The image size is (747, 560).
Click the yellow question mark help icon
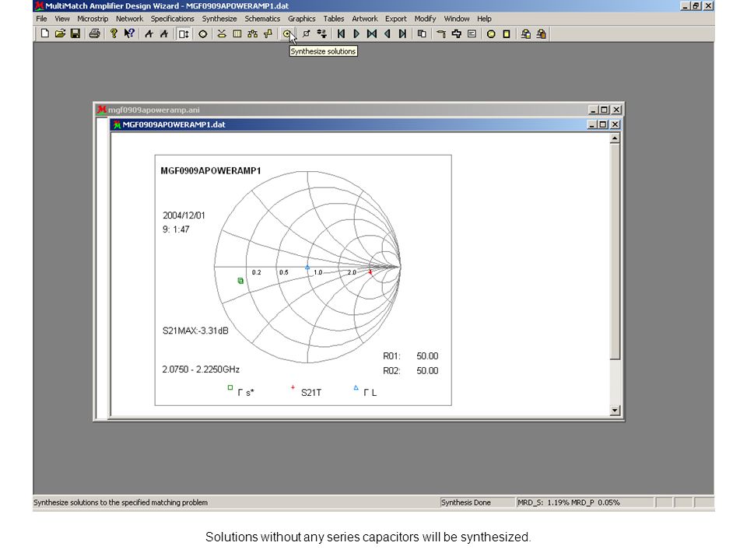114,33
